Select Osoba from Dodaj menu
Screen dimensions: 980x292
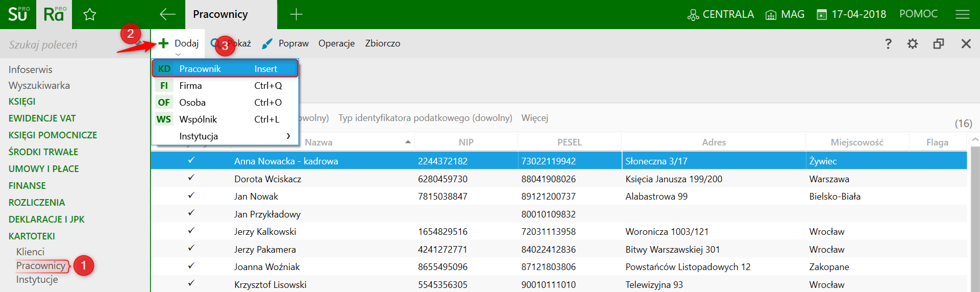(225, 102)
